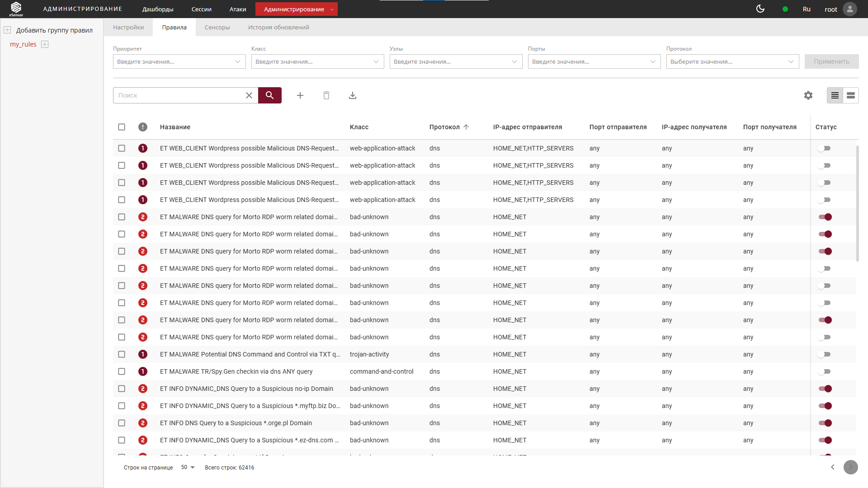Toggle dark mode moon icon
Viewport: 868px width, 488px height.
pos(760,9)
